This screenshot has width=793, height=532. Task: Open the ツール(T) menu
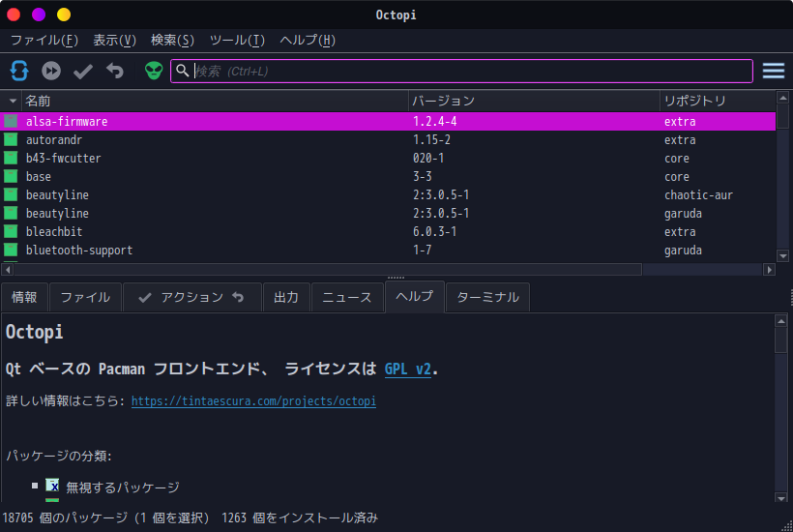click(x=237, y=41)
